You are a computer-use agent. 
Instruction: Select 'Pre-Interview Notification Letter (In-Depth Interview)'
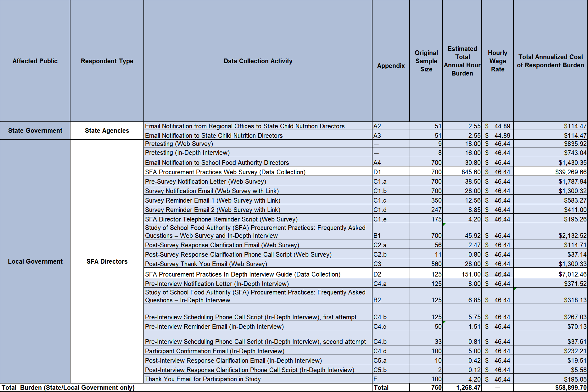(x=258, y=283)
